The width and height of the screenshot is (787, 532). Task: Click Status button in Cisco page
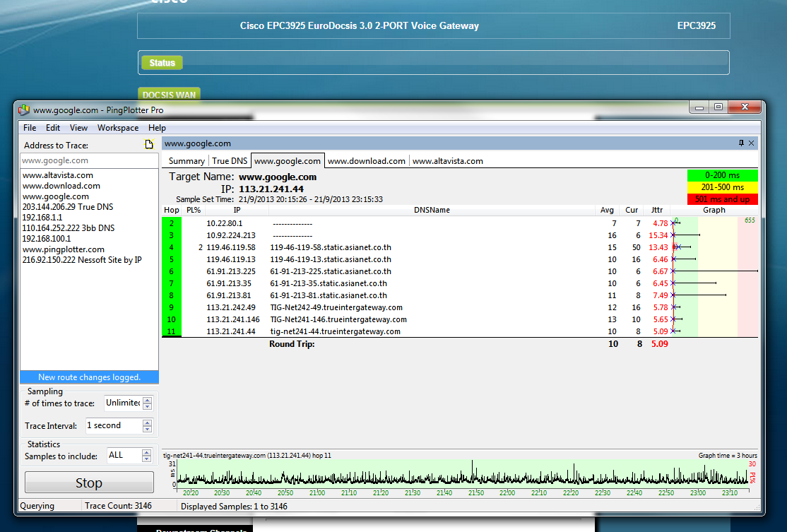[162, 63]
